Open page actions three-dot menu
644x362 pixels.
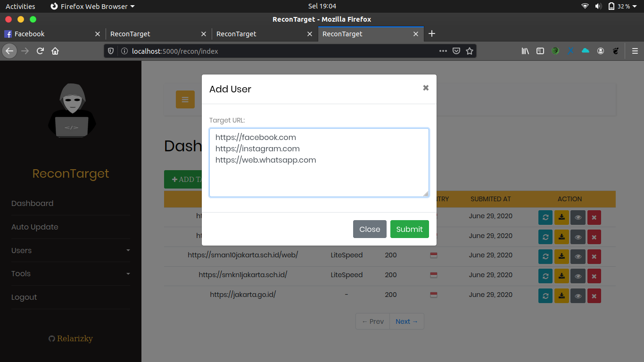click(x=443, y=51)
